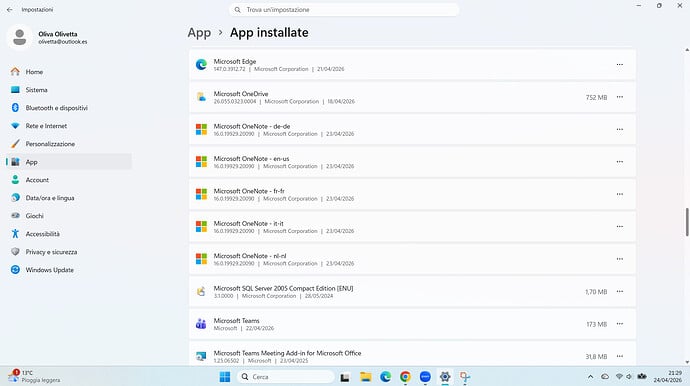Open more options for Microsoft Edge
Viewport: 690px width, 386px height.
(x=620, y=65)
